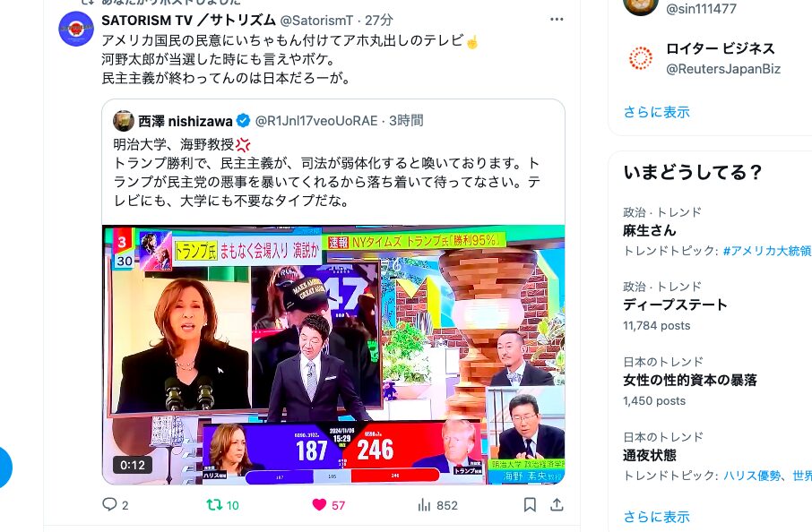Open the 西澤 nishizawa small avatar

click(124, 121)
